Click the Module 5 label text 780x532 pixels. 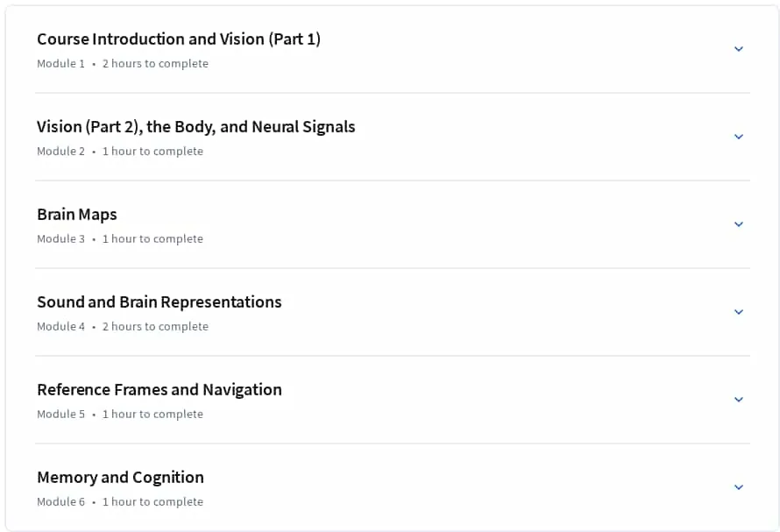60,414
